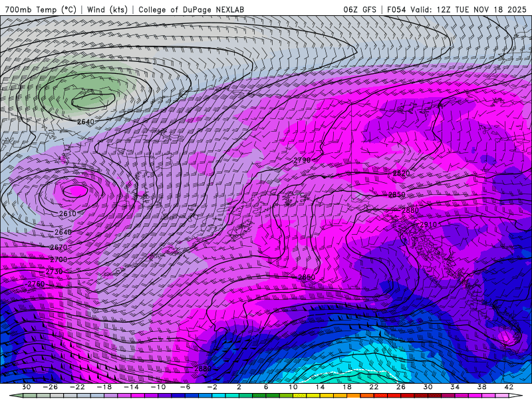Click the 2850 contour label between 2820 and 2880

(396, 195)
